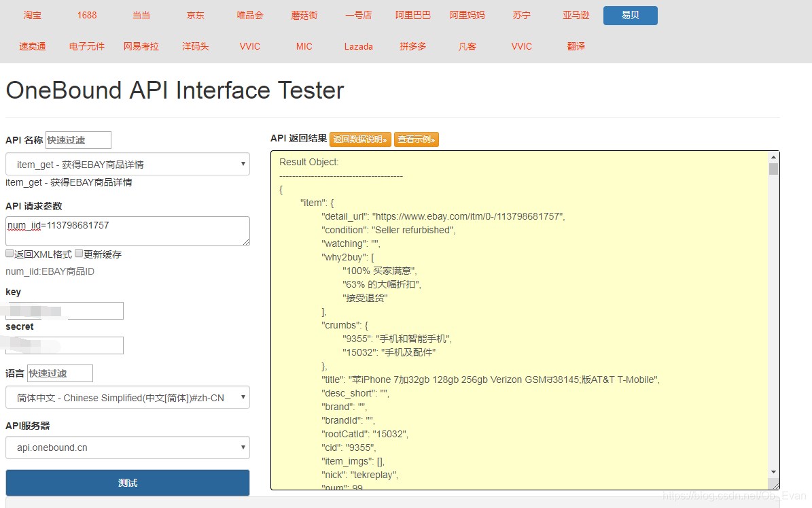Open the 阿里巴巴 tab

tap(412, 16)
